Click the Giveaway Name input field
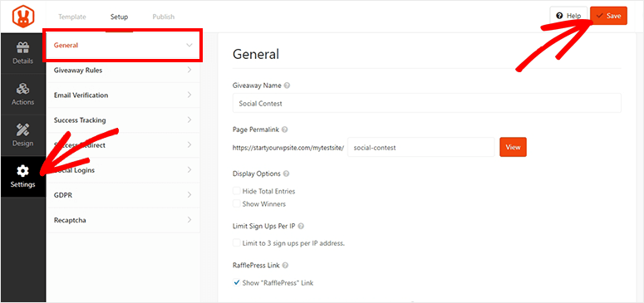The image size is (644, 303). click(x=427, y=104)
